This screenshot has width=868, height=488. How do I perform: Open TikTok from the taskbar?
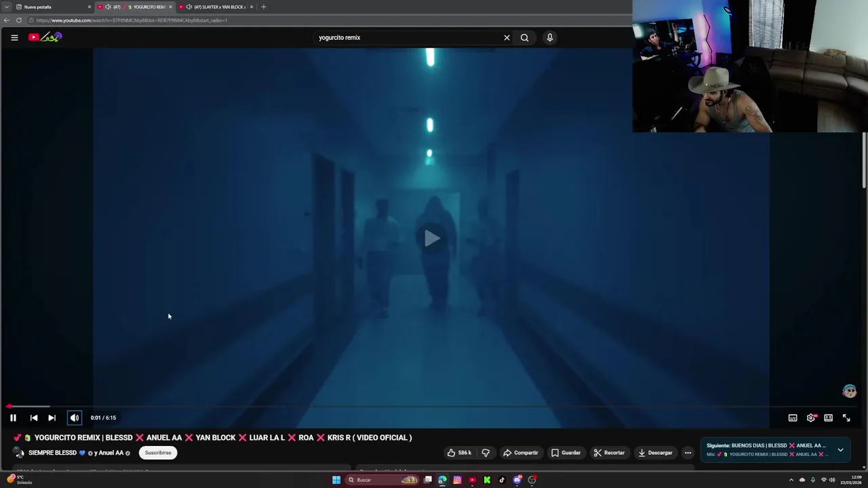(x=502, y=480)
